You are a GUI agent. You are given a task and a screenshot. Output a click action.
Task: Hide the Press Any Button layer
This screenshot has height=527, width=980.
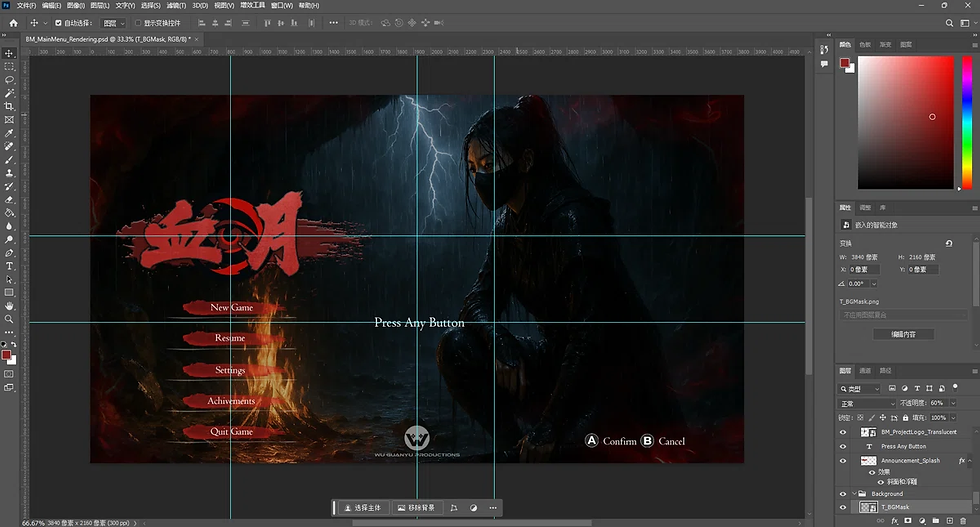coord(842,446)
